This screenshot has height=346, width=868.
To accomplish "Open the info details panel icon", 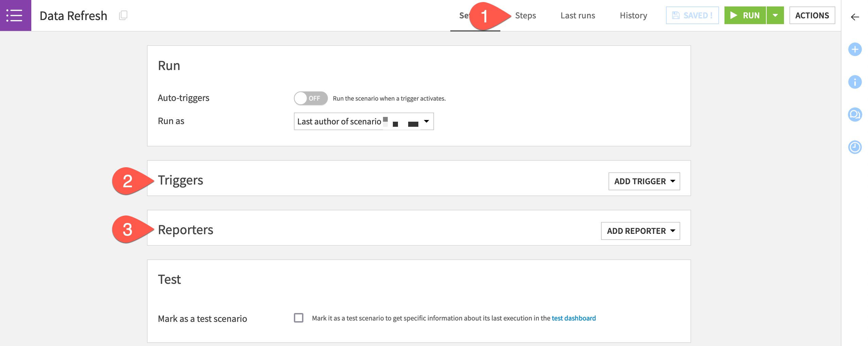I will tap(854, 82).
